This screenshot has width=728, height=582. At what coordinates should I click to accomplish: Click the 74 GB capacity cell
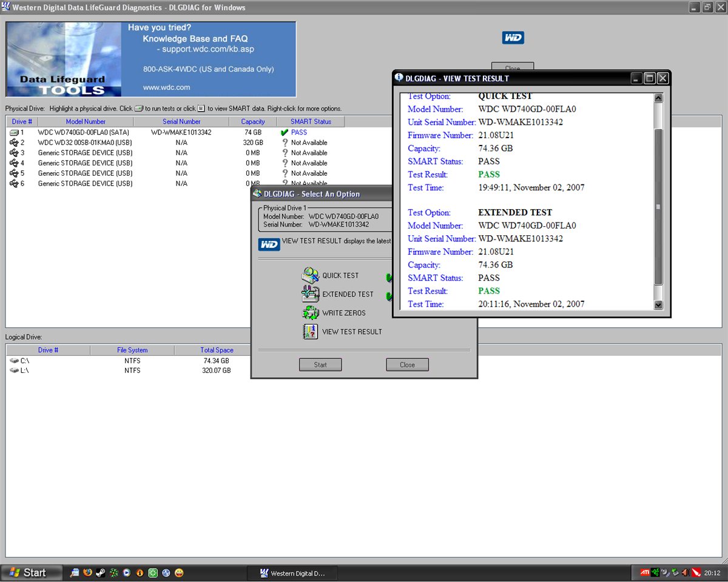253,132
